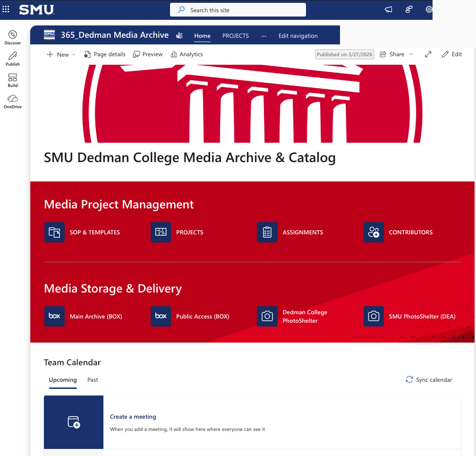Click the SOP & TEMPLATES icon tile
The height and width of the screenshot is (456, 476).
(x=54, y=232)
